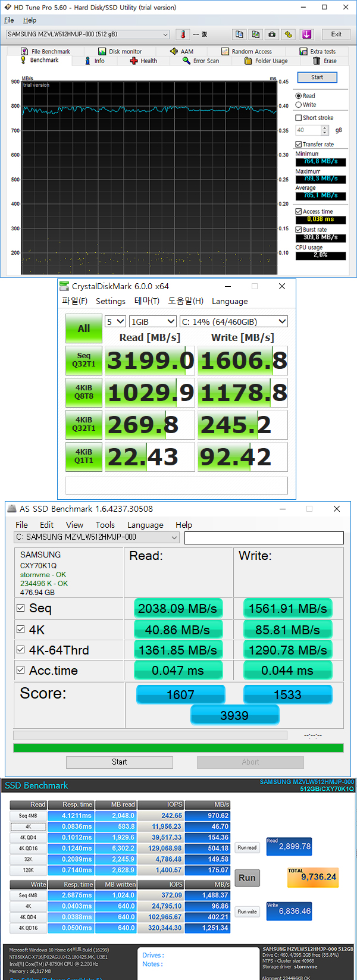Toggle the Burst rate checkbox

(299, 230)
